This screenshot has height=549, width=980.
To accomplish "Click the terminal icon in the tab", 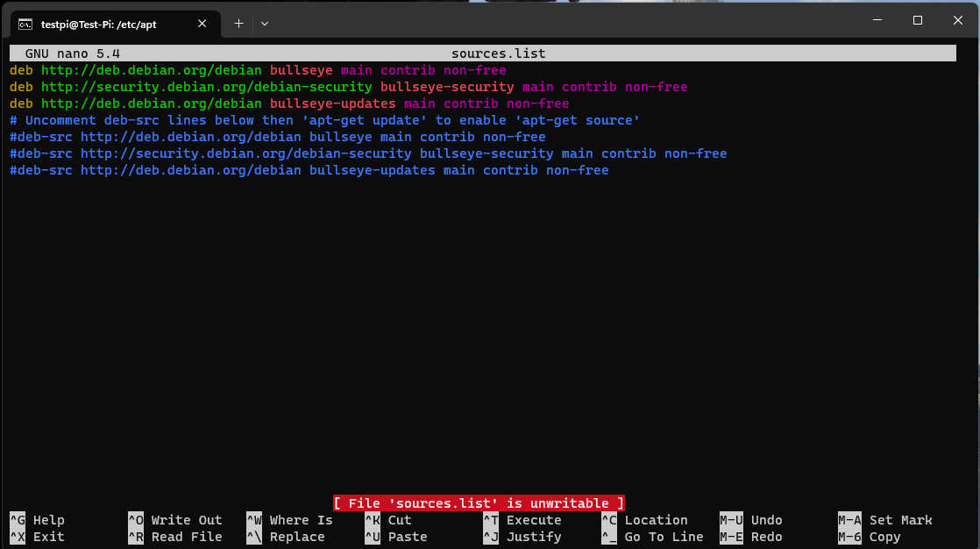I will [x=25, y=25].
